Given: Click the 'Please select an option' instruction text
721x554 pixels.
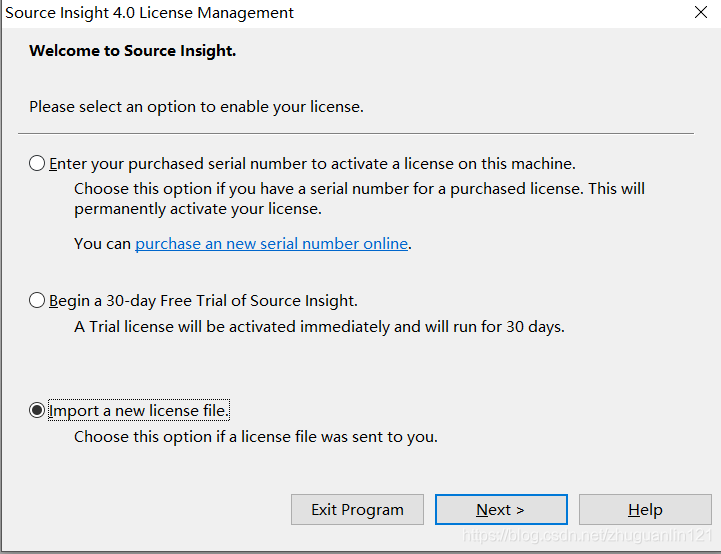Looking at the screenshot, I should (196, 107).
